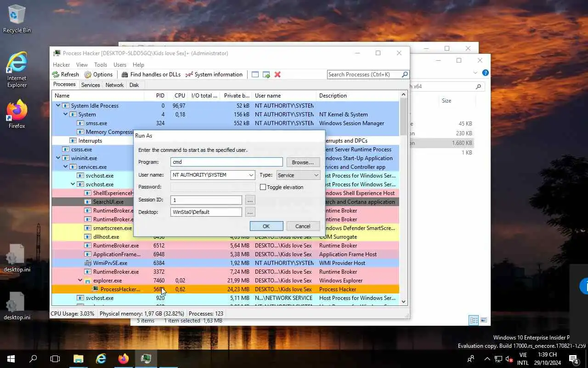
Task: Open Action Center notifications
Action: (573, 359)
